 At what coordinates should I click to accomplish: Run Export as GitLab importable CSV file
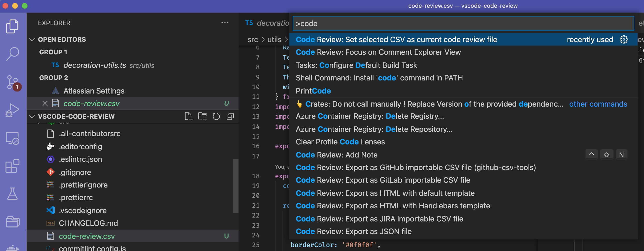coord(463,180)
